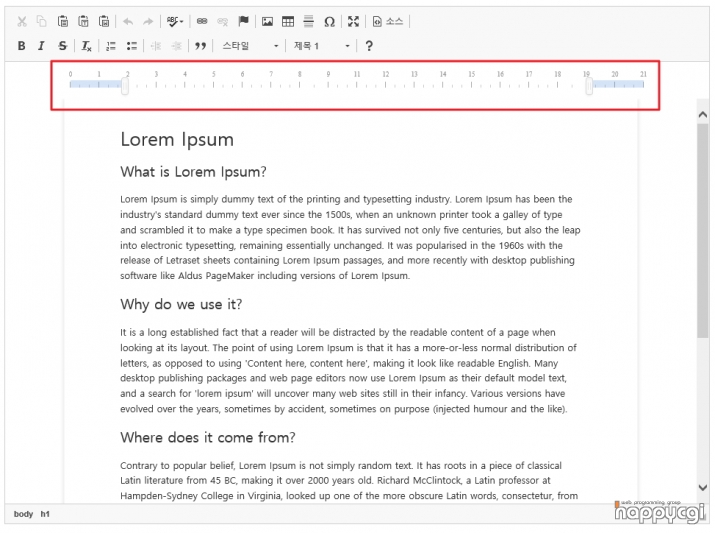Insert a table using the table icon
The image size is (715, 533).
click(x=288, y=21)
